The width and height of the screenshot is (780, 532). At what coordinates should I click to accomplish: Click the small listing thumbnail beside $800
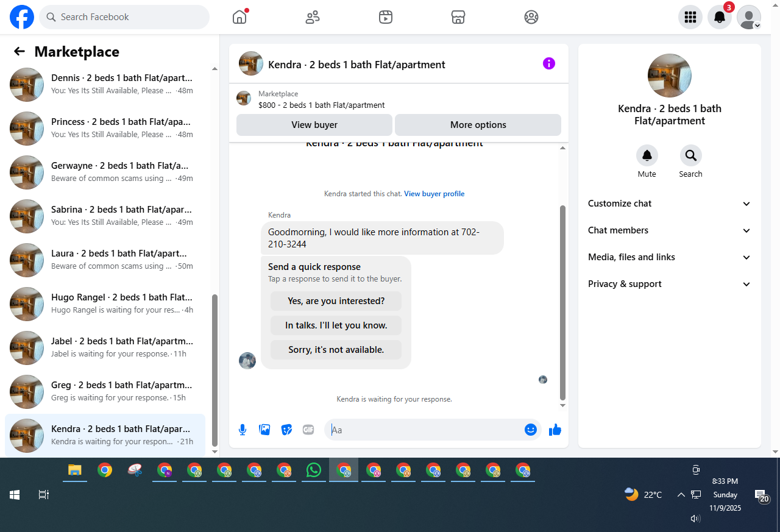tap(244, 98)
